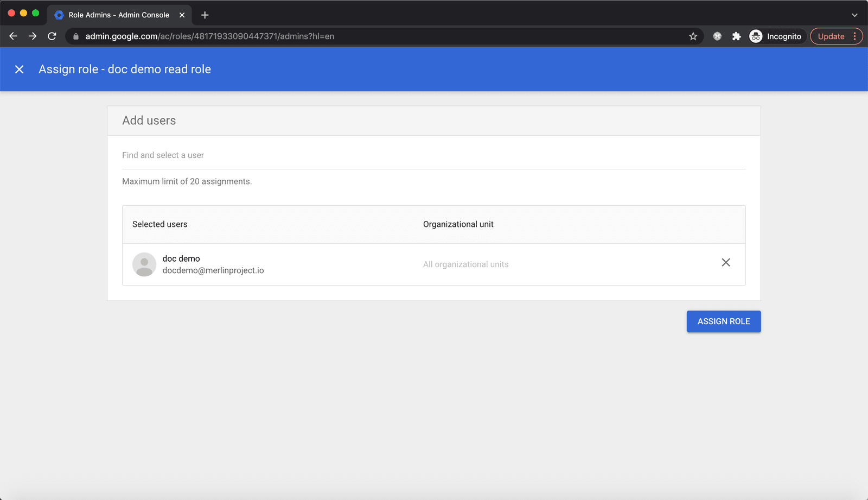The image size is (868, 500).
Task: Click the extension icon beside the star
Action: pyautogui.click(x=717, y=36)
